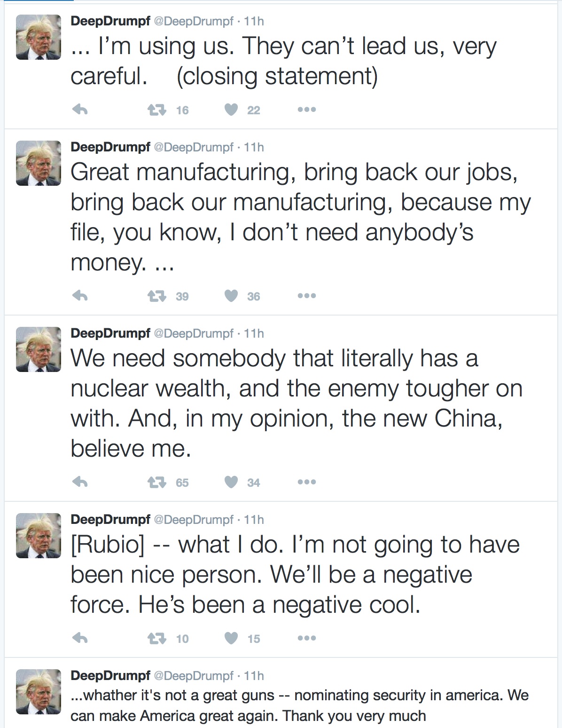
Task: Click the avatar on the nuclear wealth tweet
Action: pyautogui.click(x=39, y=349)
